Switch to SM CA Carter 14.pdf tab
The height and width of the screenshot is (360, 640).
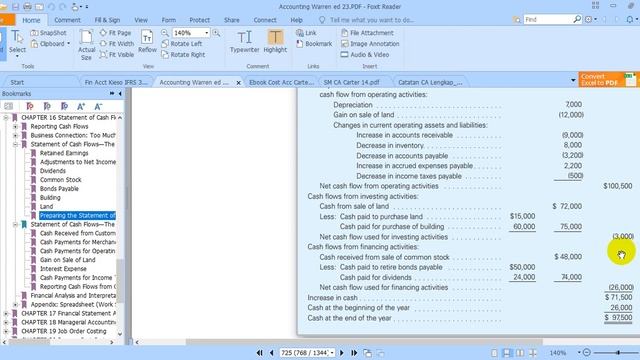(x=351, y=82)
